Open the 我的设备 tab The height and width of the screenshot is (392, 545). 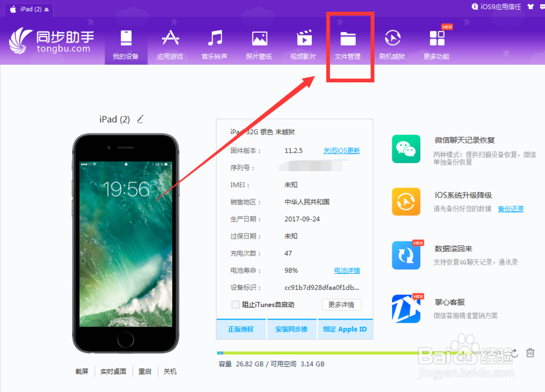click(126, 44)
